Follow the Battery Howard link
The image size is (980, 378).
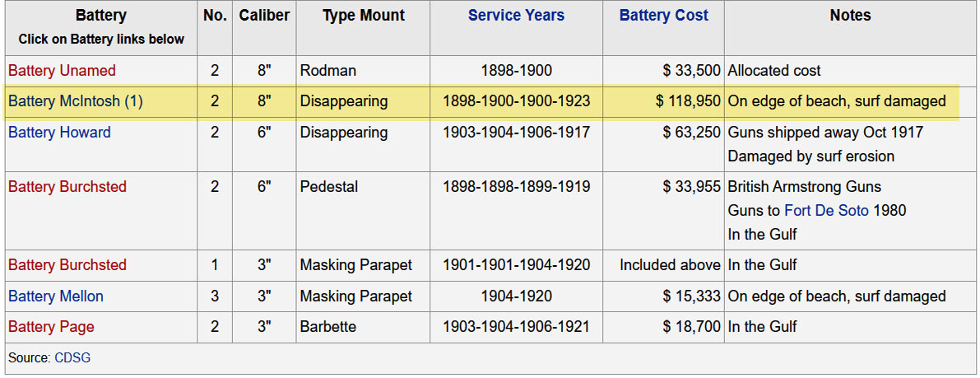click(x=59, y=133)
